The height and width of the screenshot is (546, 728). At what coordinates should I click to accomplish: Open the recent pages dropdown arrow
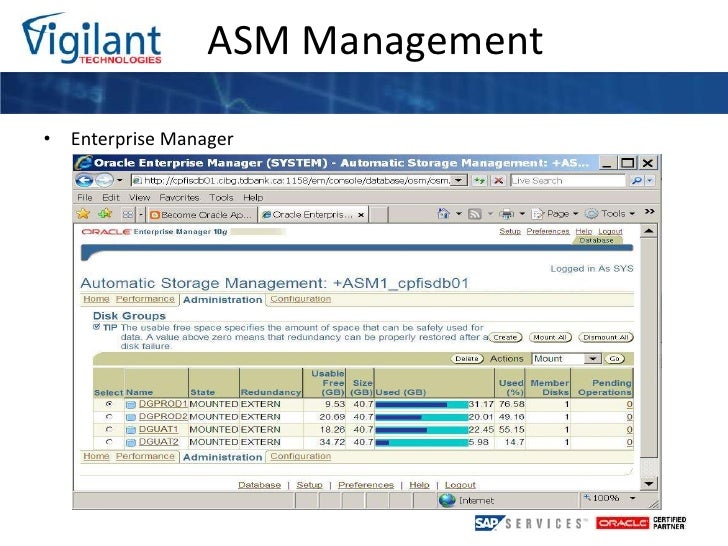pyautogui.click(x=119, y=180)
